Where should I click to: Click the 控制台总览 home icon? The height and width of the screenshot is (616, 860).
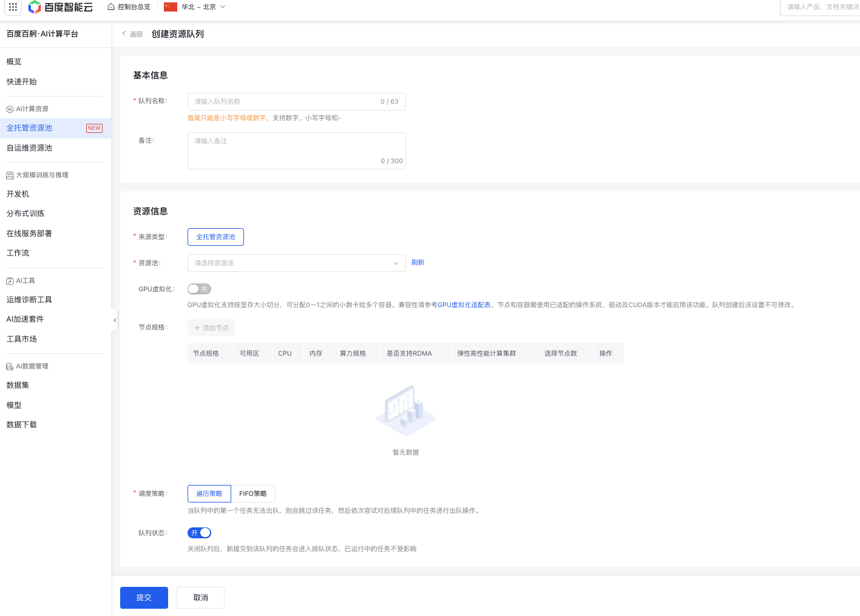[111, 7]
